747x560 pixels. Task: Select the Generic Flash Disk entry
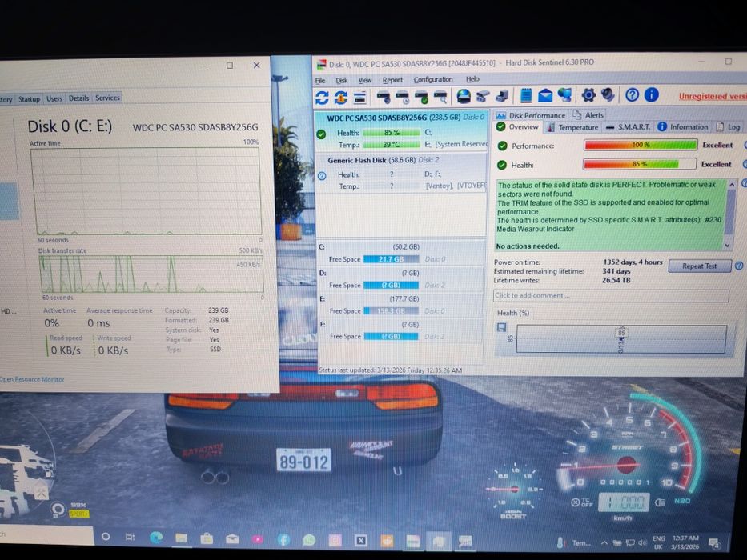pos(402,174)
